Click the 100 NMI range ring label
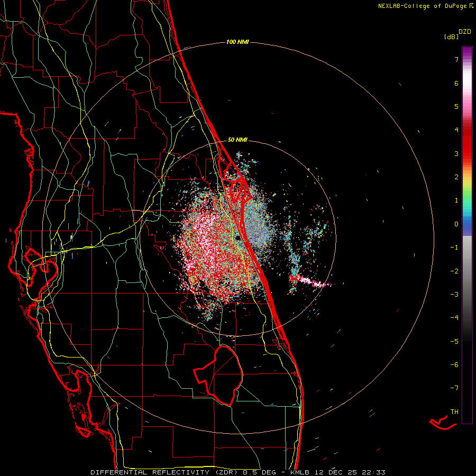 pyautogui.click(x=237, y=42)
